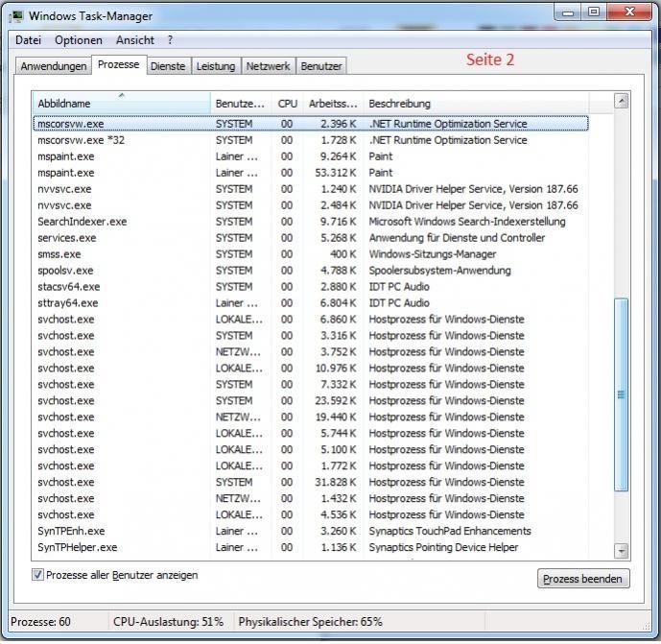Maximize the Task-Manager window

click(x=594, y=12)
